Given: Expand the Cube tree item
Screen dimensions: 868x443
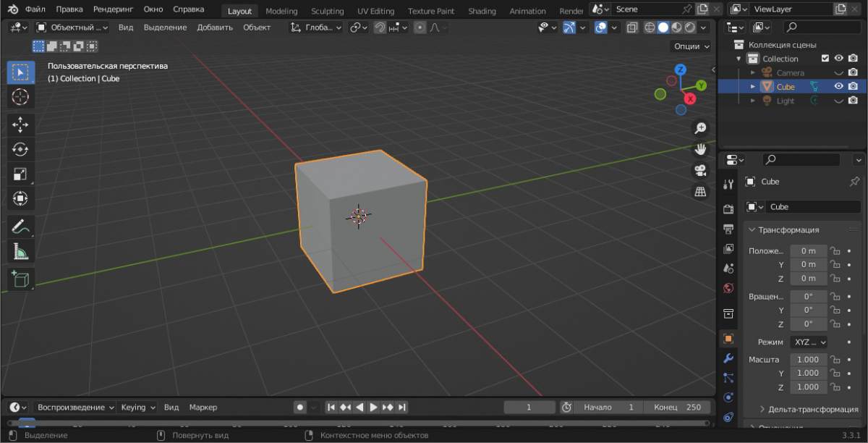Looking at the screenshot, I should pos(753,86).
